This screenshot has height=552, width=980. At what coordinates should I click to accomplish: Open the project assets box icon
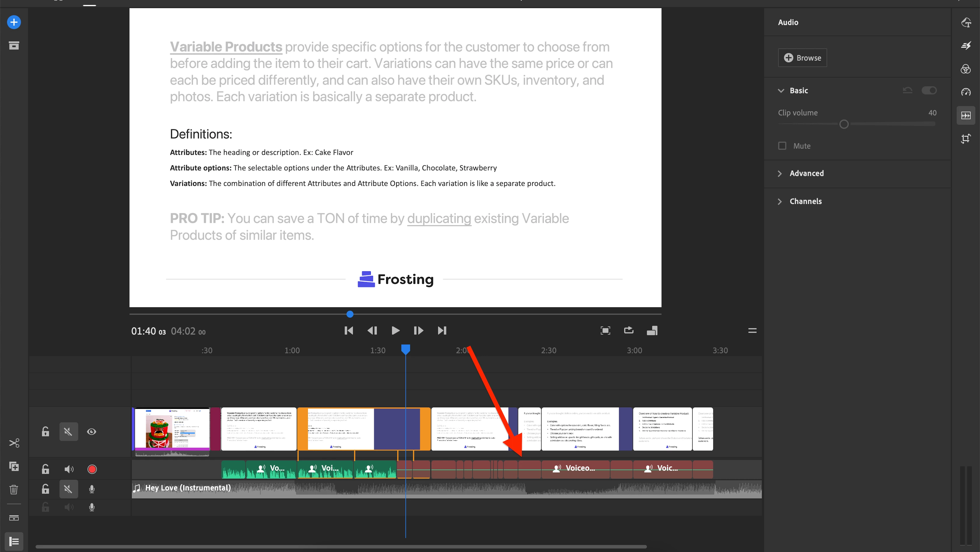14,46
